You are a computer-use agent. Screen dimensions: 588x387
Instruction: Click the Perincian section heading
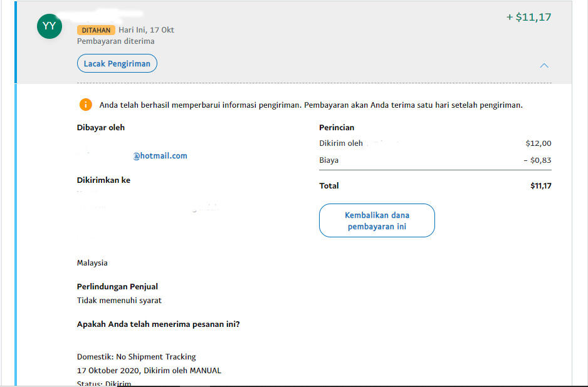click(x=337, y=128)
